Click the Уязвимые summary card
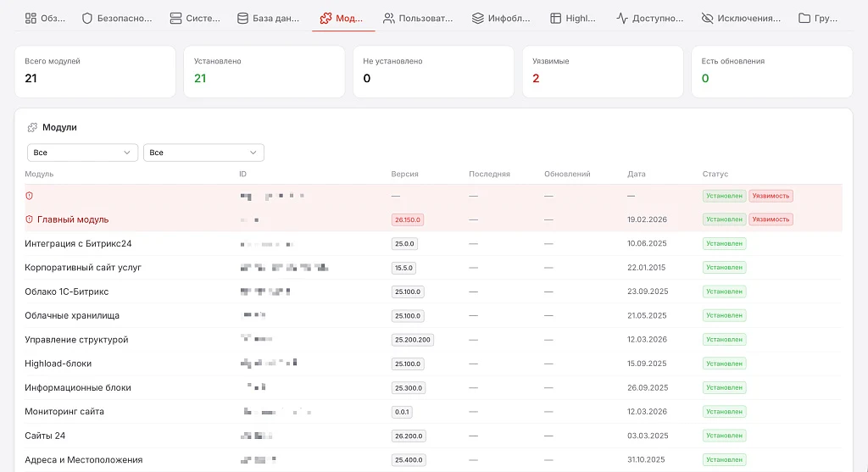Viewport: 868px width, 472px height. 603,72
